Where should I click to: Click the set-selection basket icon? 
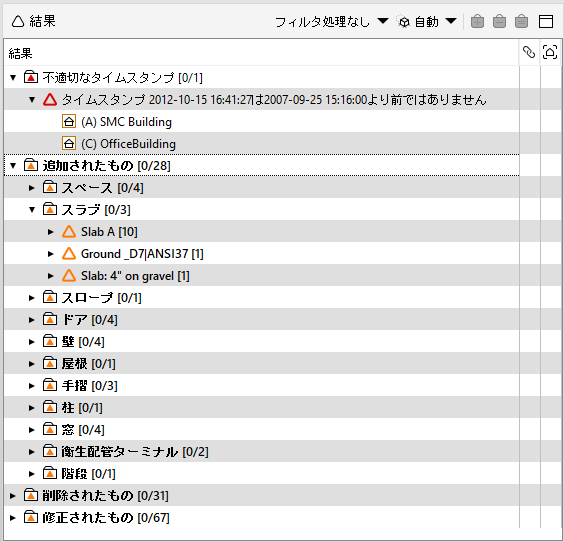(x=521, y=22)
